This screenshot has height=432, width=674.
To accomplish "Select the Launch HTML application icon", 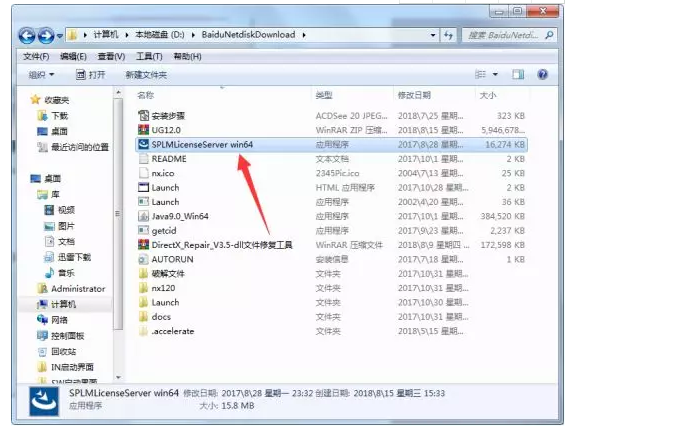I will [143, 187].
